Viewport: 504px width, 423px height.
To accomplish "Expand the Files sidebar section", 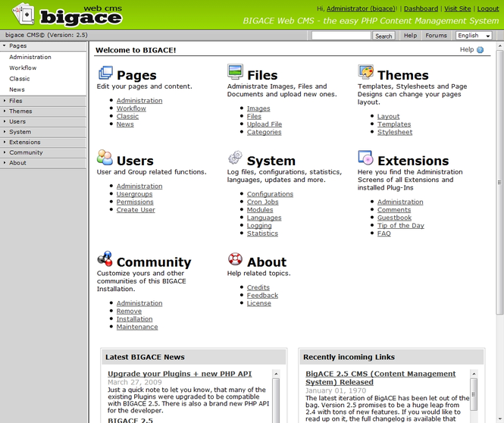I will point(43,101).
